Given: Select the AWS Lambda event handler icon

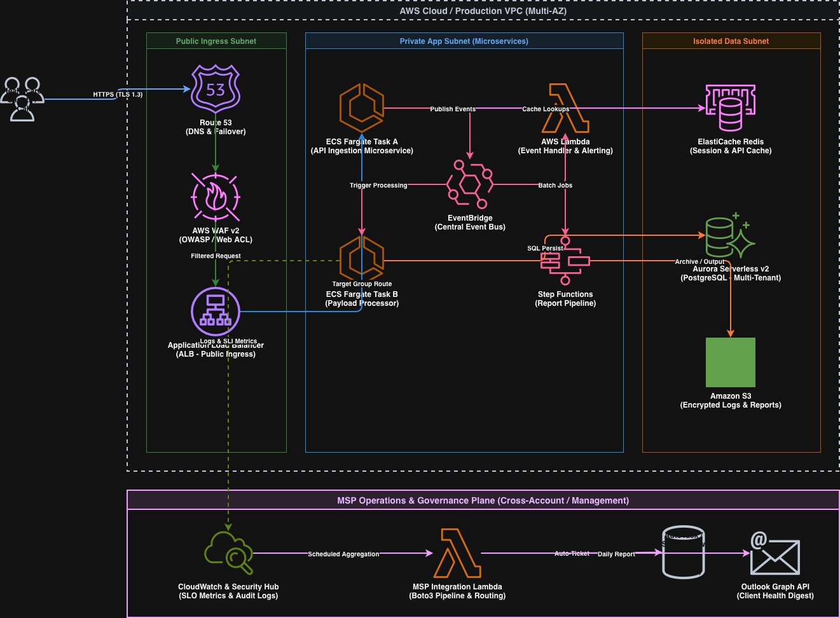Looking at the screenshot, I should [565, 108].
